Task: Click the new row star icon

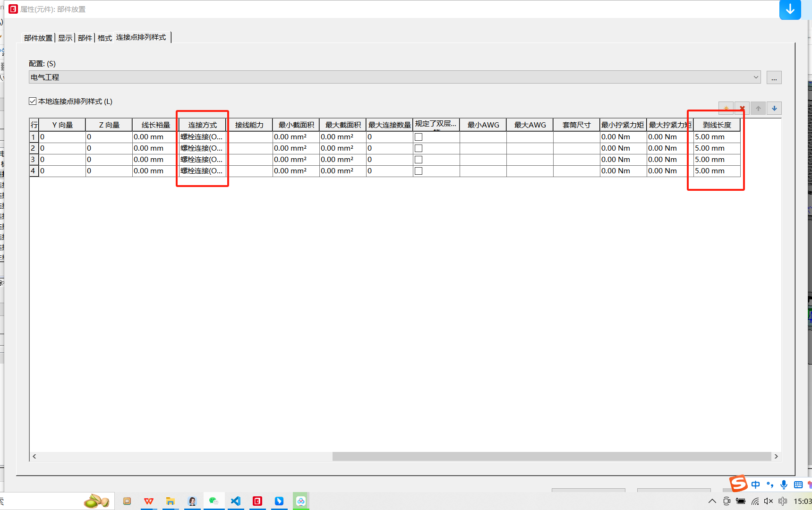Action: (726, 109)
